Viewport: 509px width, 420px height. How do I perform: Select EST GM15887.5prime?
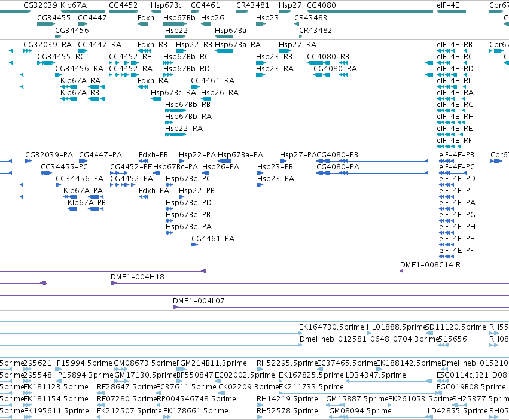point(356,399)
